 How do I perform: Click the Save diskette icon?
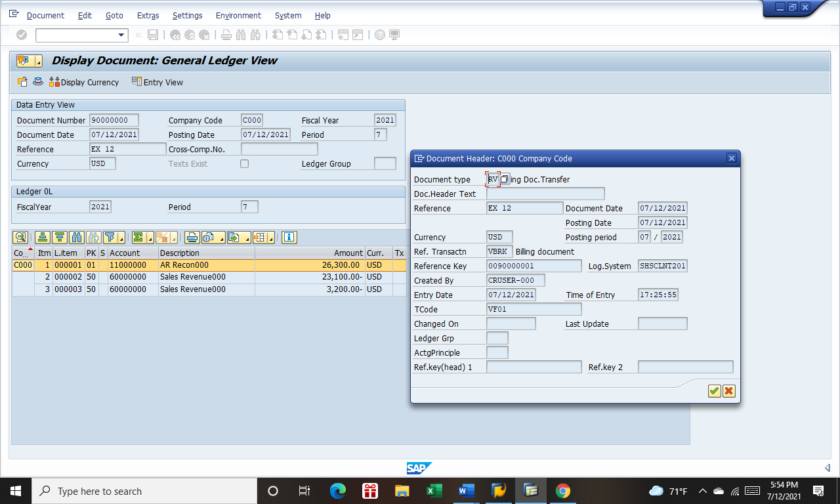pos(153,35)
